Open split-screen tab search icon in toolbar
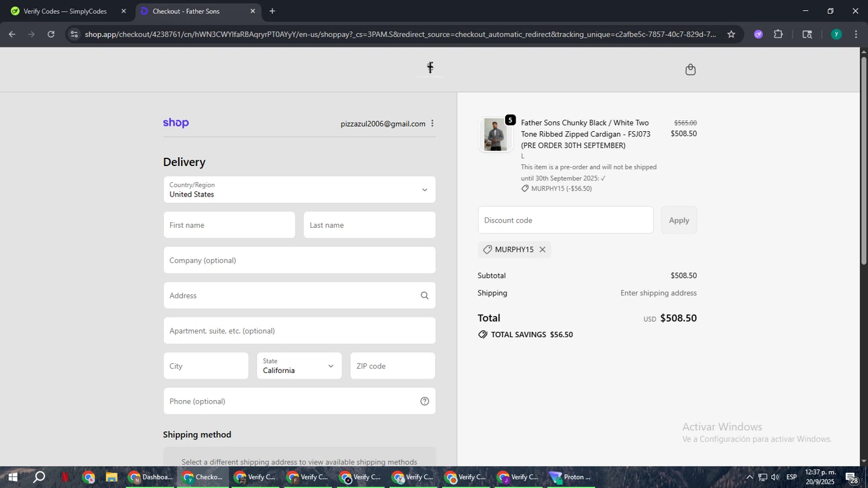Viewport: 868px width, 488px height. [x=807, y=34]
